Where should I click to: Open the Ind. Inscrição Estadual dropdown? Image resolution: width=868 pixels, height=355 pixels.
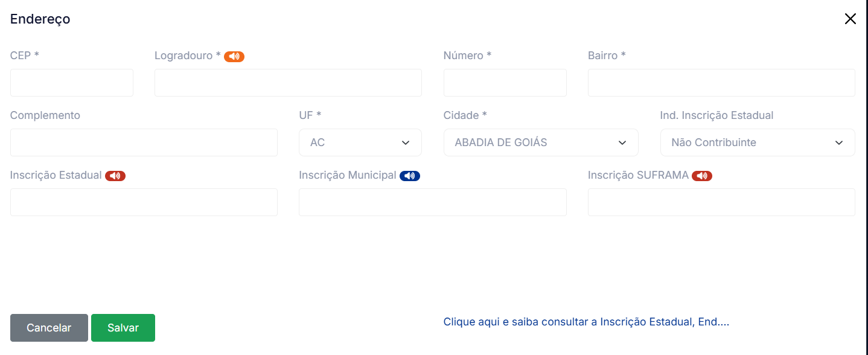pyautogui.click(x=757, y=142)
